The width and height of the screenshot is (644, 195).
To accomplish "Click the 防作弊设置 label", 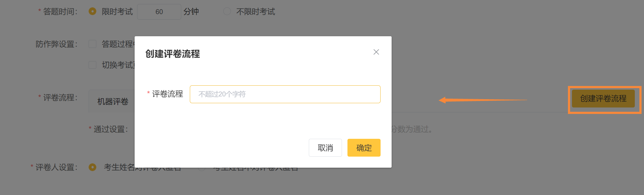I will [x=57, y=44].
